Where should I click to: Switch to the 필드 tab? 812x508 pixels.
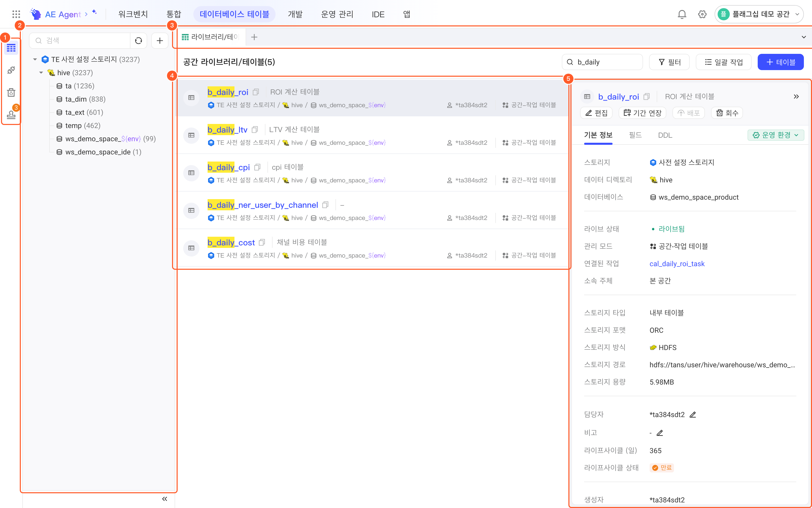635,135
